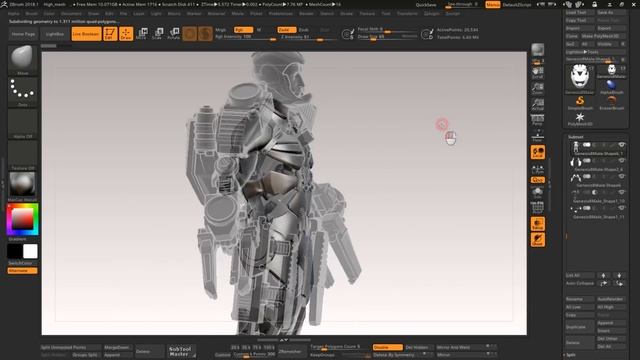Open the current brush thumbnail selector
The width and height of the screenshot is (640, 360).
[22, 60]
